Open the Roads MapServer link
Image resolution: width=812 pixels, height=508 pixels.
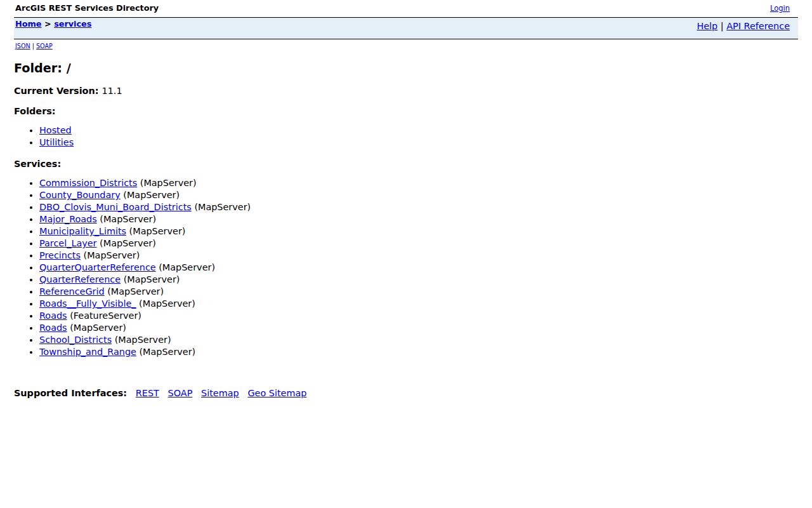pos(53,328)
